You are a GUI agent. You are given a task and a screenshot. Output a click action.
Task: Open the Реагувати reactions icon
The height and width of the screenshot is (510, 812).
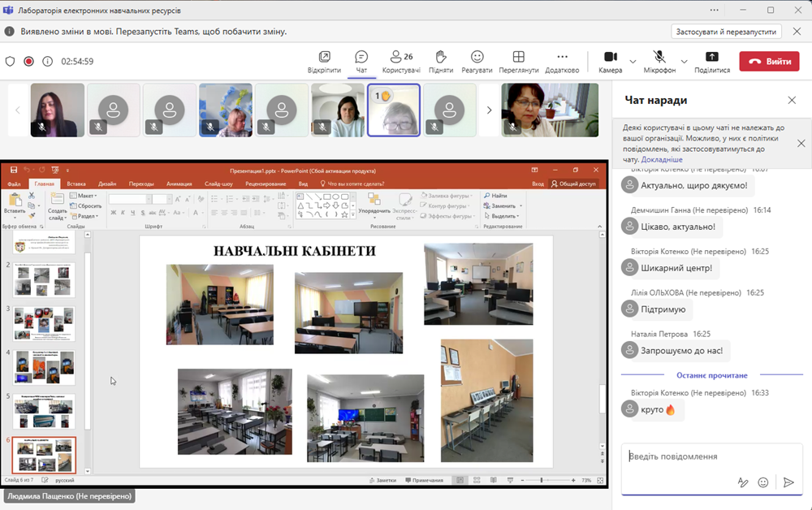[477, 57]
